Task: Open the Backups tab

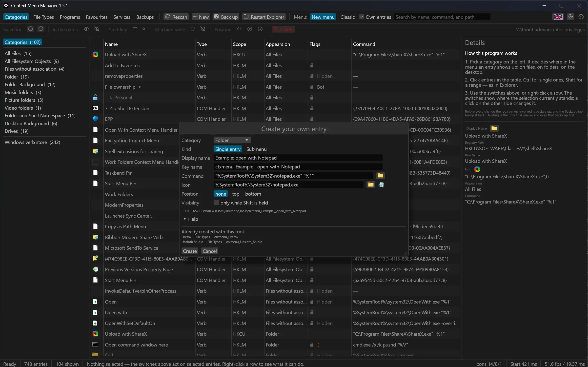Action: pyautogui.click(x=145, y=17)
